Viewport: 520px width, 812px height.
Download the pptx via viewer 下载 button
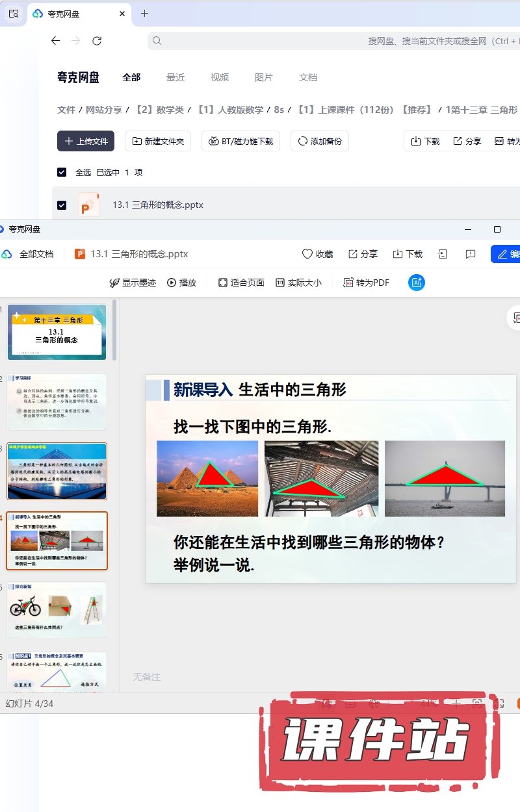408,254
